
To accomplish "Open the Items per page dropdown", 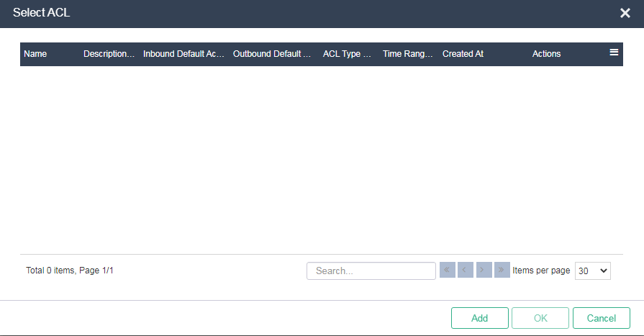I will click(x=593, y=271).
